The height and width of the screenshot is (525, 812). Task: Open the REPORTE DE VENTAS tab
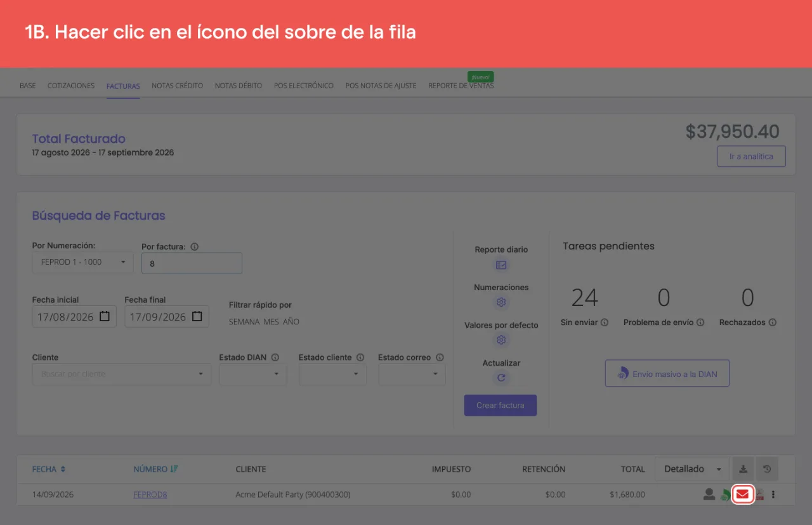coord(461,86)
